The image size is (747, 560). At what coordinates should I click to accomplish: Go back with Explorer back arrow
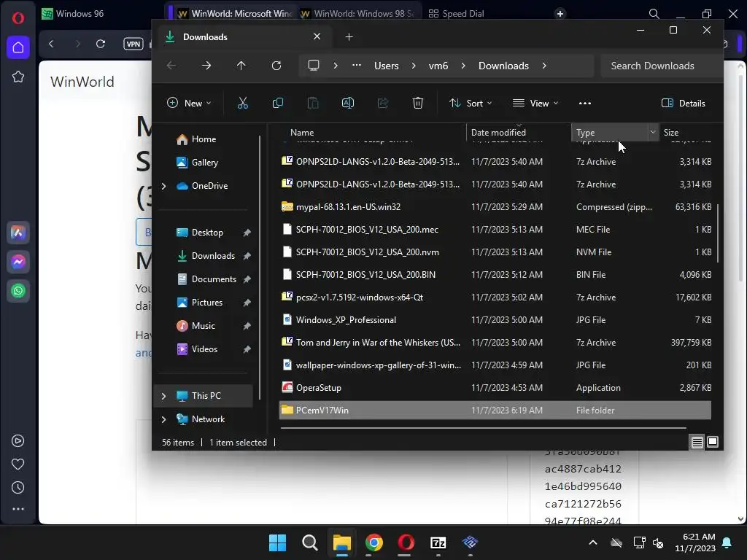tap(171, 66)
